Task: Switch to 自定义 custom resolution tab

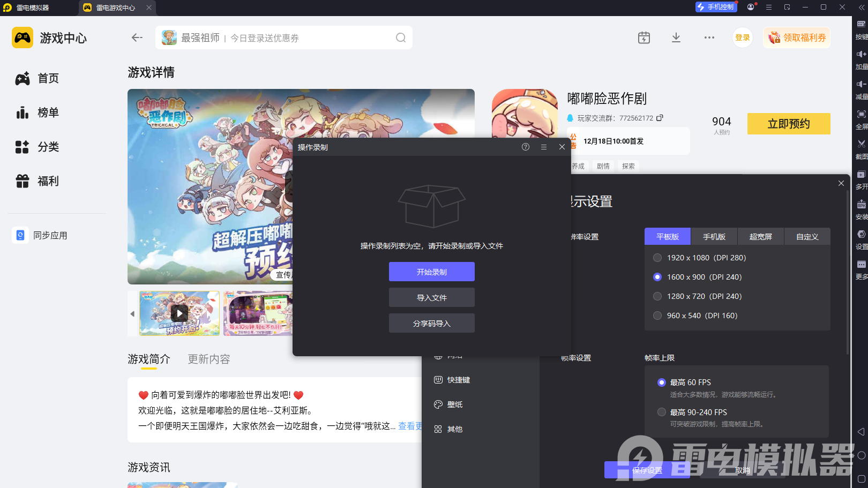Action: (807, 237)
